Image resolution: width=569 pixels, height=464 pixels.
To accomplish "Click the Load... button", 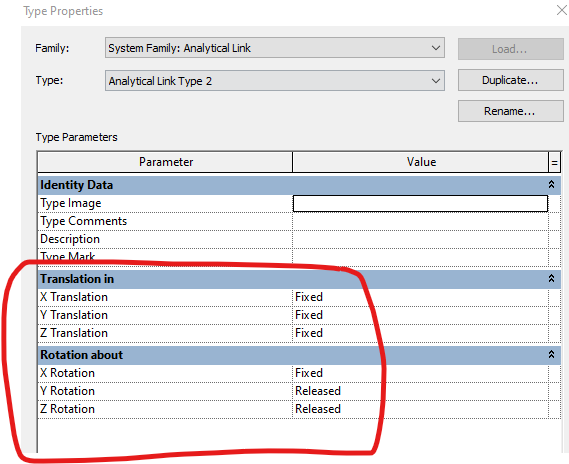I will pos(511,49).
